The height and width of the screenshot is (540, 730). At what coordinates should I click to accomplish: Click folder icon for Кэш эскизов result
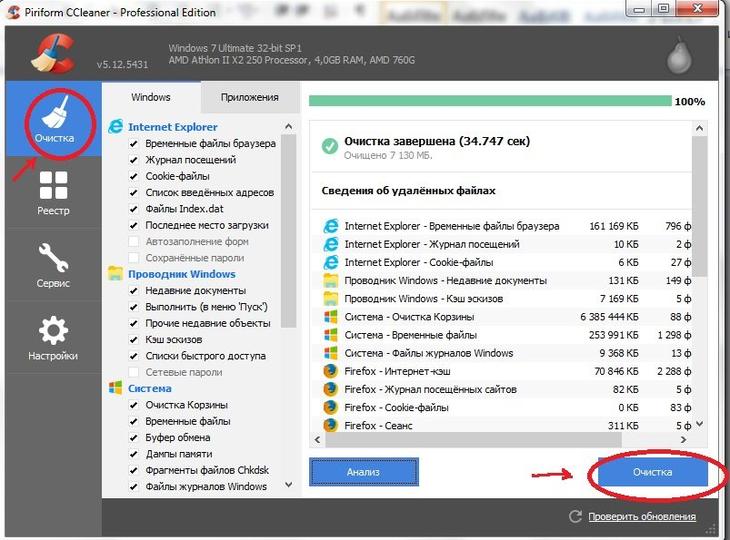click(x=331, y=299)
